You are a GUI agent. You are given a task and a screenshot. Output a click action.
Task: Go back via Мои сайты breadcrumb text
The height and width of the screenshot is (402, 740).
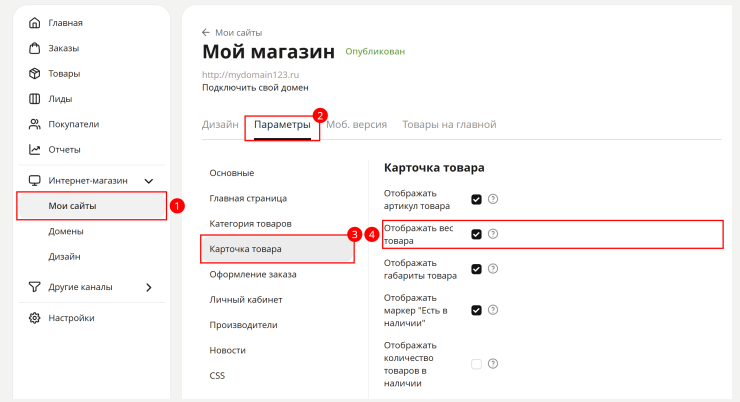pyautogui.click(x=238, y=33)
